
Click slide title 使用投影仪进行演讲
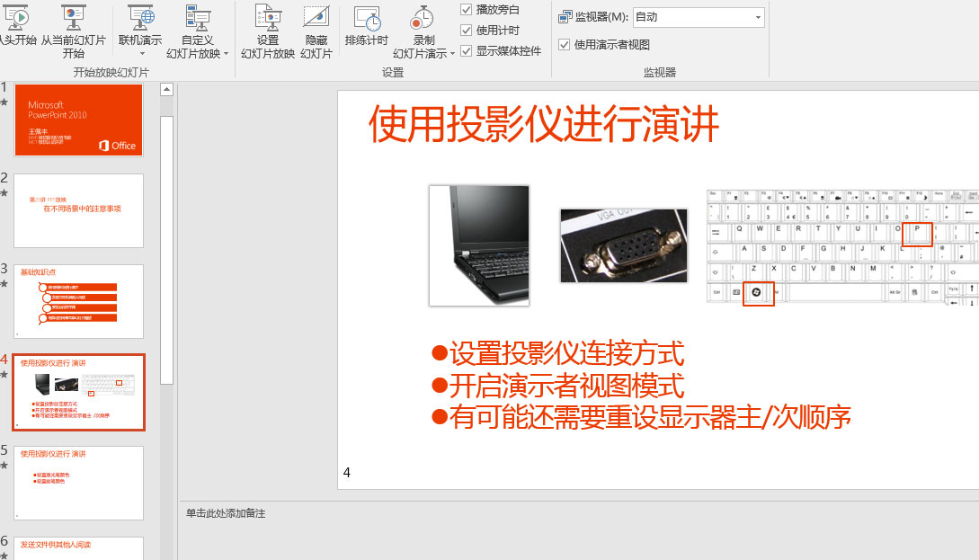coord(543,124)
